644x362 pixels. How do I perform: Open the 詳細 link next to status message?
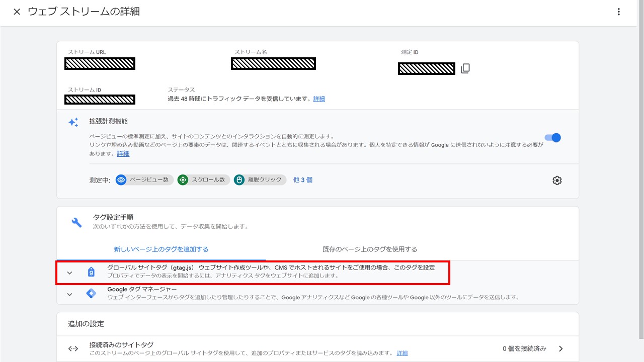pos(319,99)
